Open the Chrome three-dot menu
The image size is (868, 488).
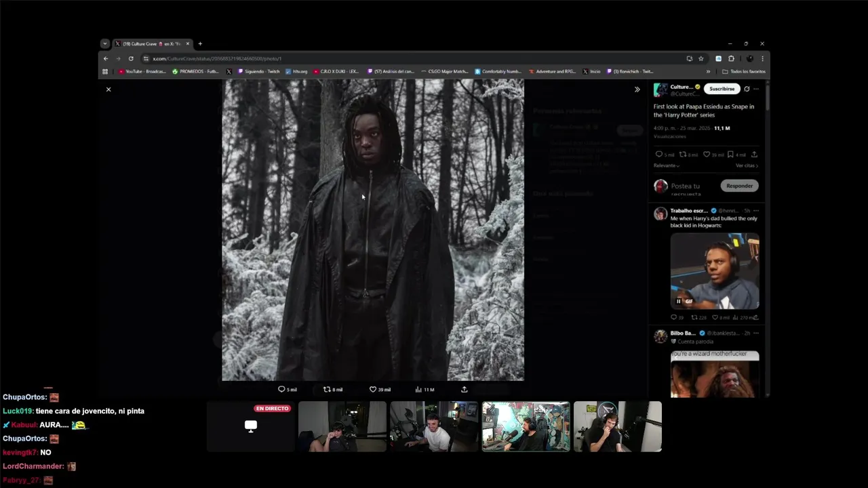click(762, 58)
